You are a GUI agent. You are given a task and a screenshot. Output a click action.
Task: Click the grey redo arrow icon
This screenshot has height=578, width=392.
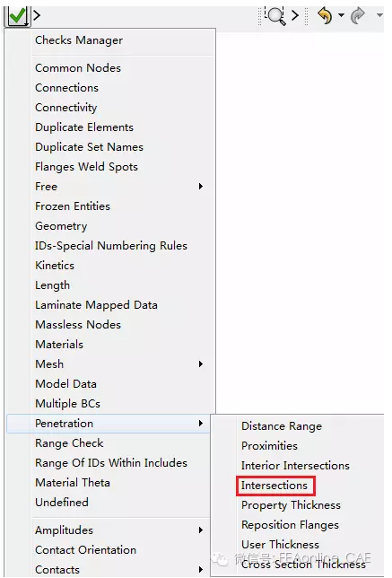pos(357,16)
